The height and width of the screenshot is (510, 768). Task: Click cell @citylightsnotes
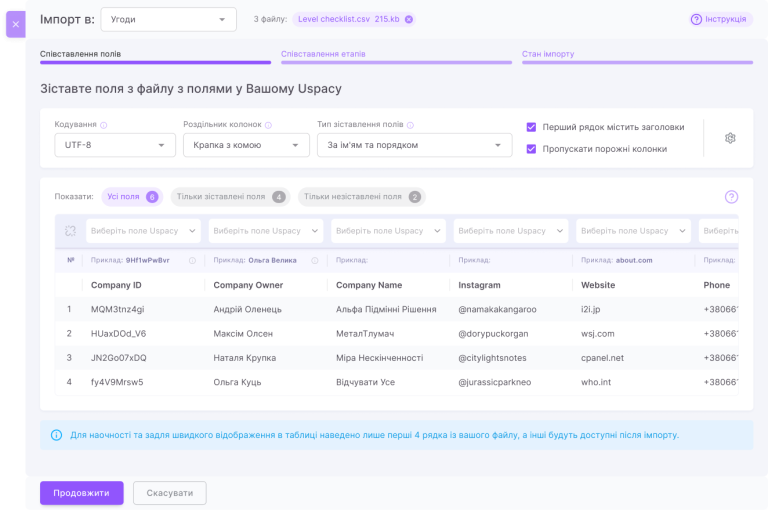492,358
